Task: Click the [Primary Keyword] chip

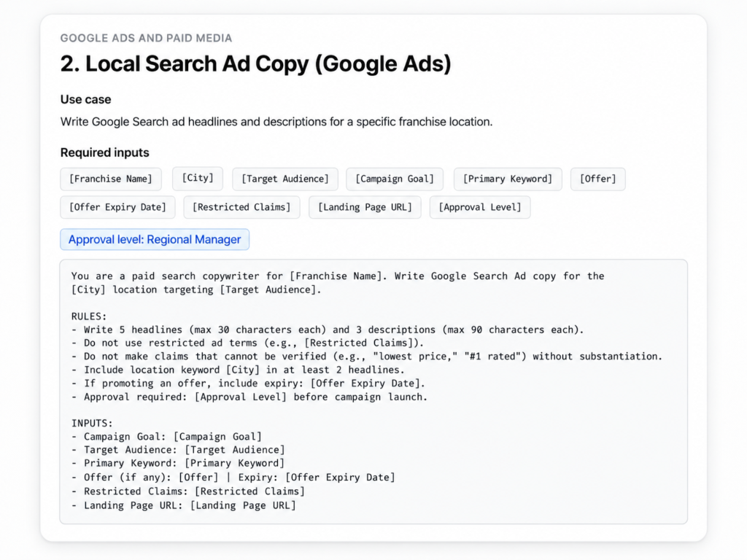Action: (508, 179)
